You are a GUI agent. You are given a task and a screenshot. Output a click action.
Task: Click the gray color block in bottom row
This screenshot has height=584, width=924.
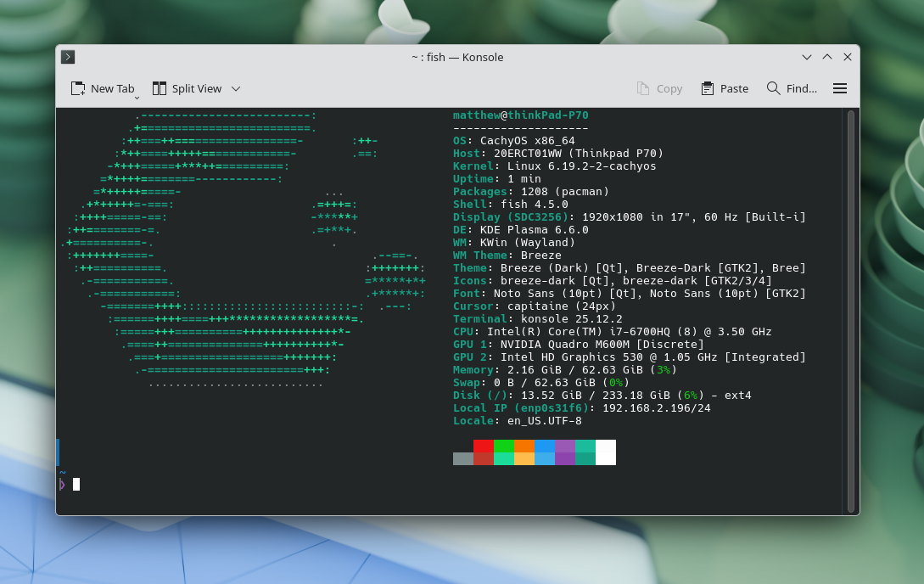(463, 458)
